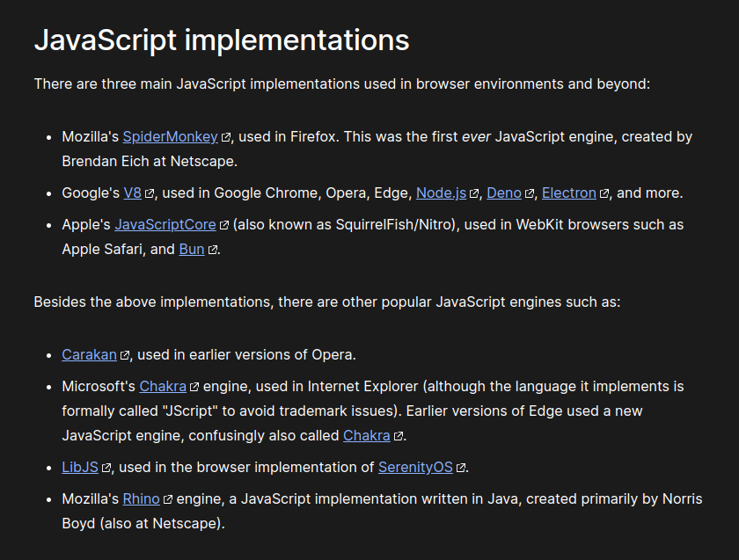The height and width of the screenshot is (560, 739).
Task: Open Chakra link after Microsoft's
Action: coord(163,386)
